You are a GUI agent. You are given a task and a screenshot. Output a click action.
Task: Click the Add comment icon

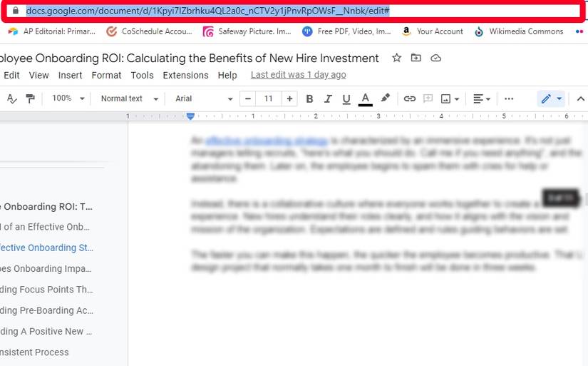[x=428, y=98]
